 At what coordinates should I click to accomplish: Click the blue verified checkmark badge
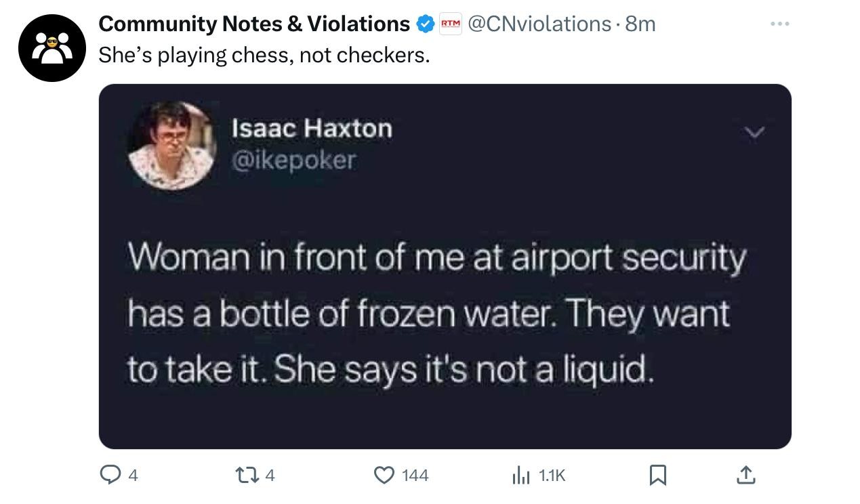click(x=425, y=24)
